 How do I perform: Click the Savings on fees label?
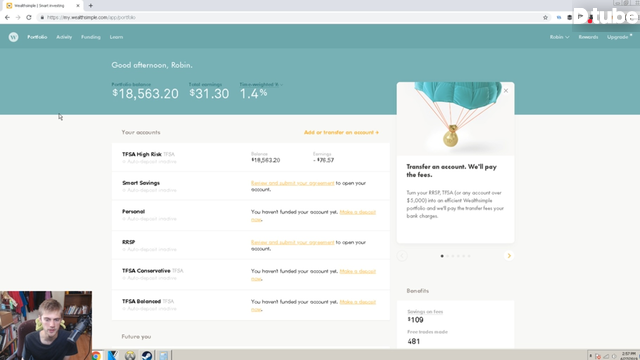(x=425, y=312)
